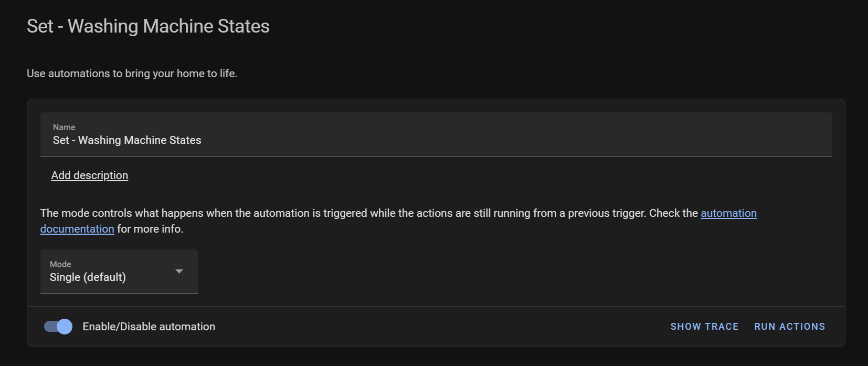The image size is (868, 366).
Task: Select the "Single (default)" mode value
Action: click(x=88, y=277)
